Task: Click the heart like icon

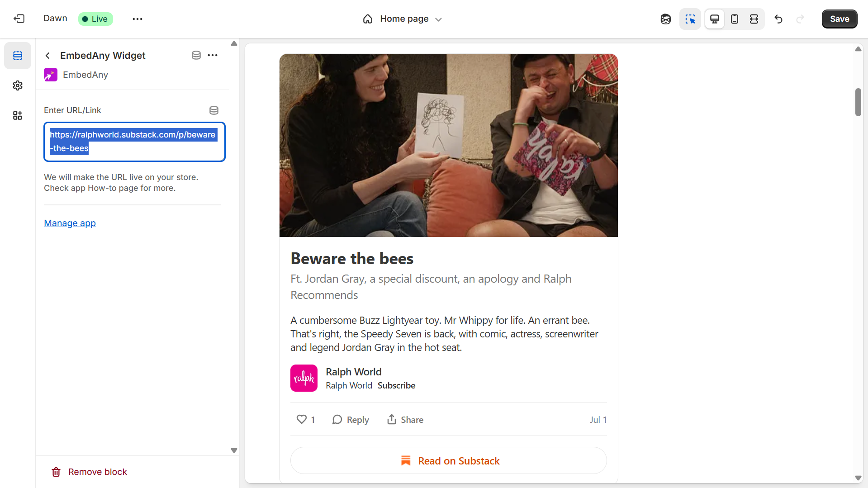Action: click(301, 419)
